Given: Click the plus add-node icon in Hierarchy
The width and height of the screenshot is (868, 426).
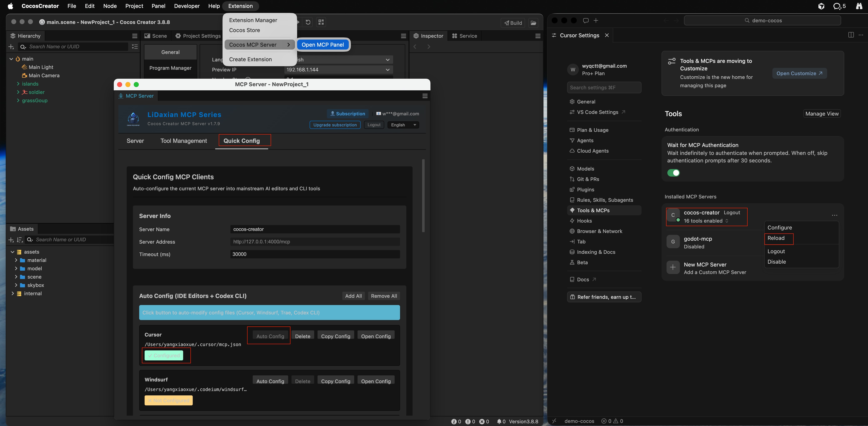Looking at the screenshot, I should point(11,47).
